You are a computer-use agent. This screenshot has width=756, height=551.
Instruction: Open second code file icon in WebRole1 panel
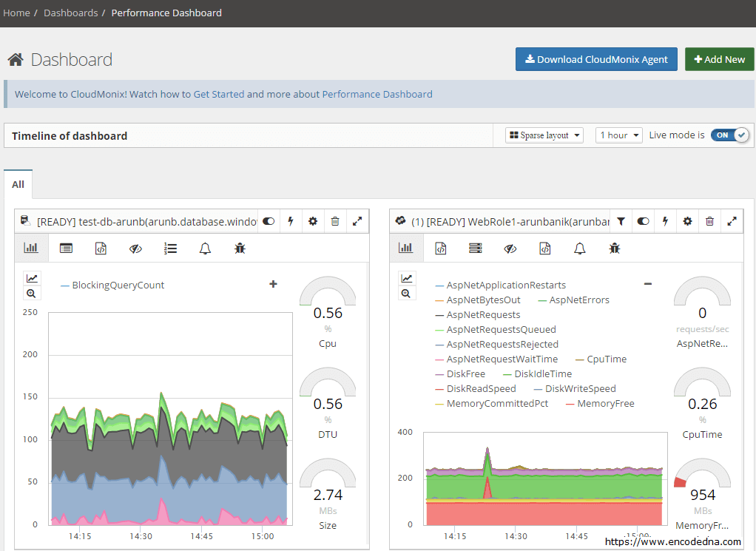[545, 249]
